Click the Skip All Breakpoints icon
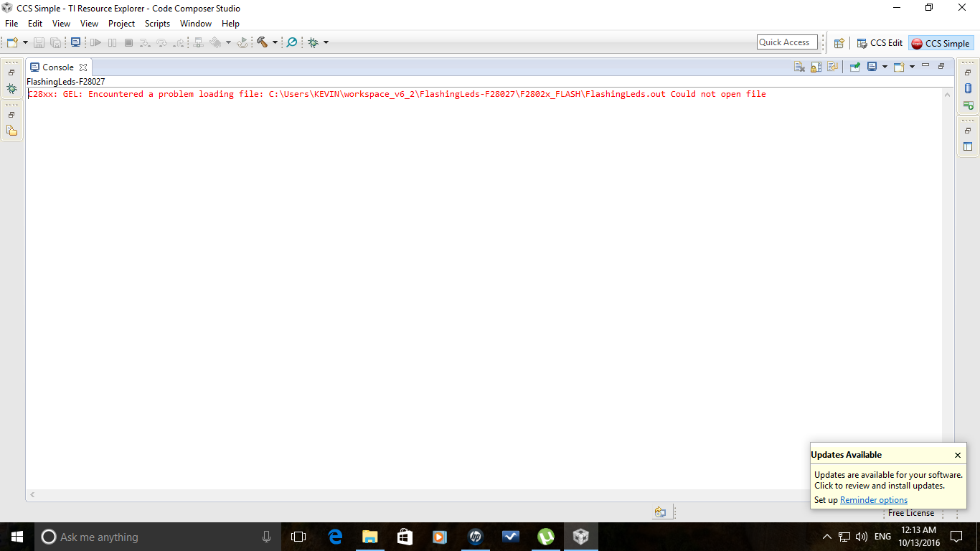 pyautogui.click(x=292, y=42)
